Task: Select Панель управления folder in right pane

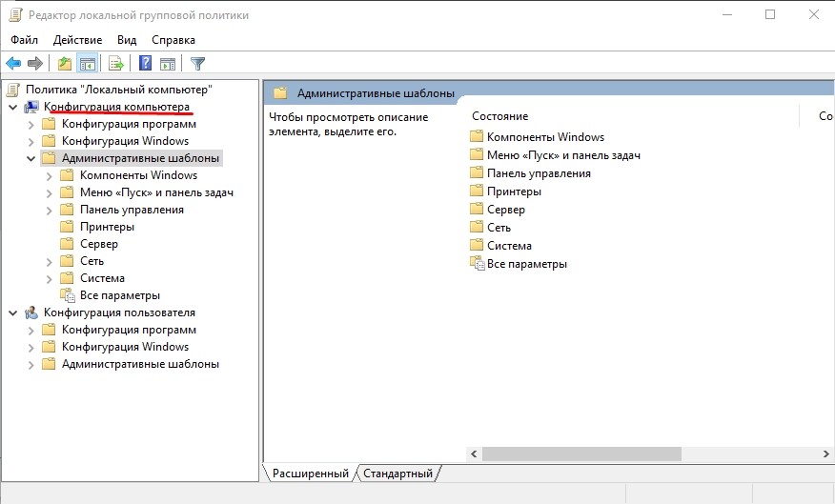Action: tap(539, 173)
